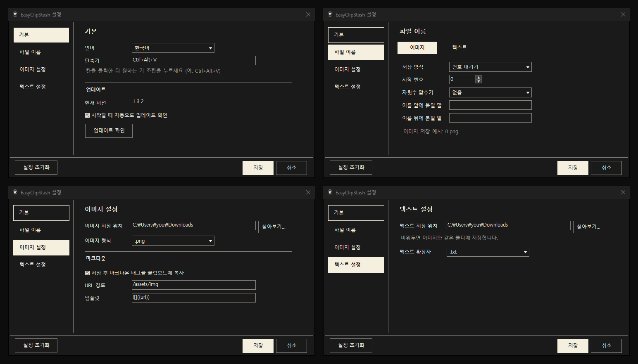Click the 이미지 저장 위치 path field
This screenshot has height=364, width=638.
pyautogui.click(x=194, y=225)
